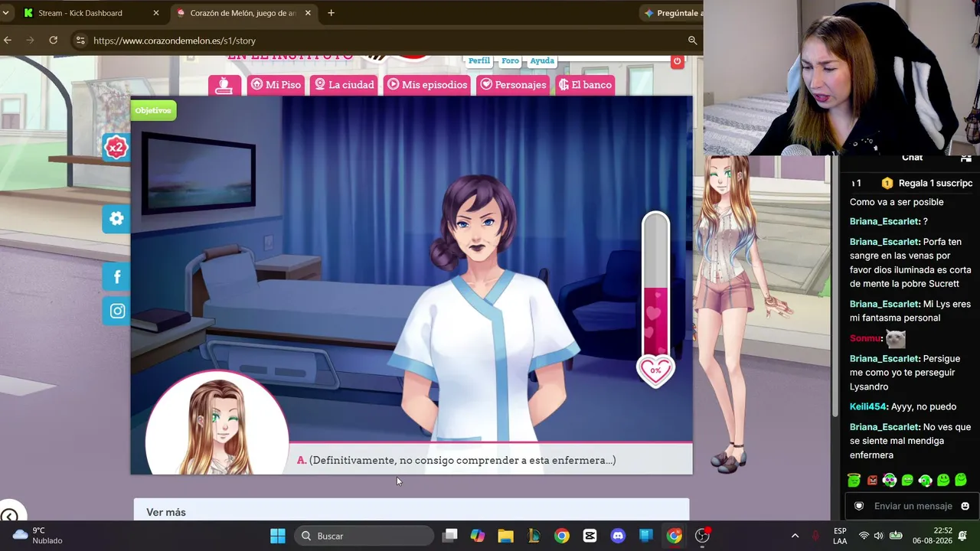Screen dimensions: 980x551
Task: Click the red logout power icon
Action: coord(677,61)
